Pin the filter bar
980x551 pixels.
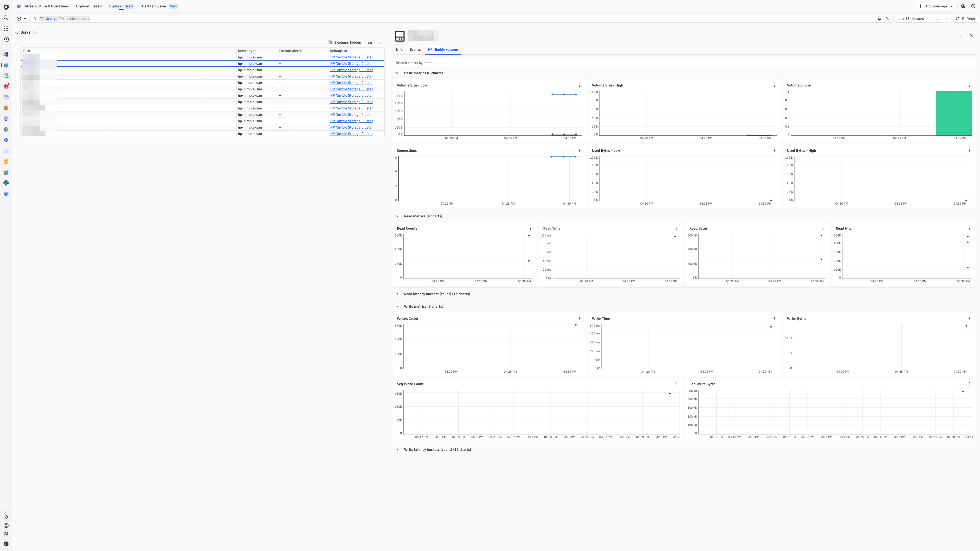[x=879, y=19]
